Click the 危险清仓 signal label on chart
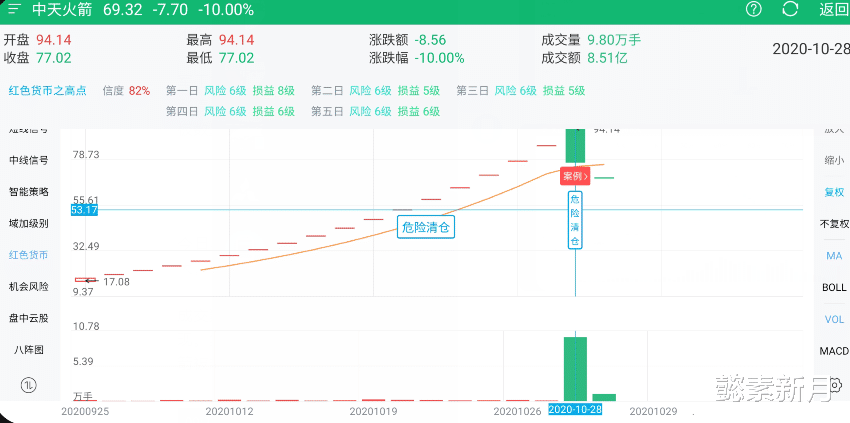 point(427,227)
